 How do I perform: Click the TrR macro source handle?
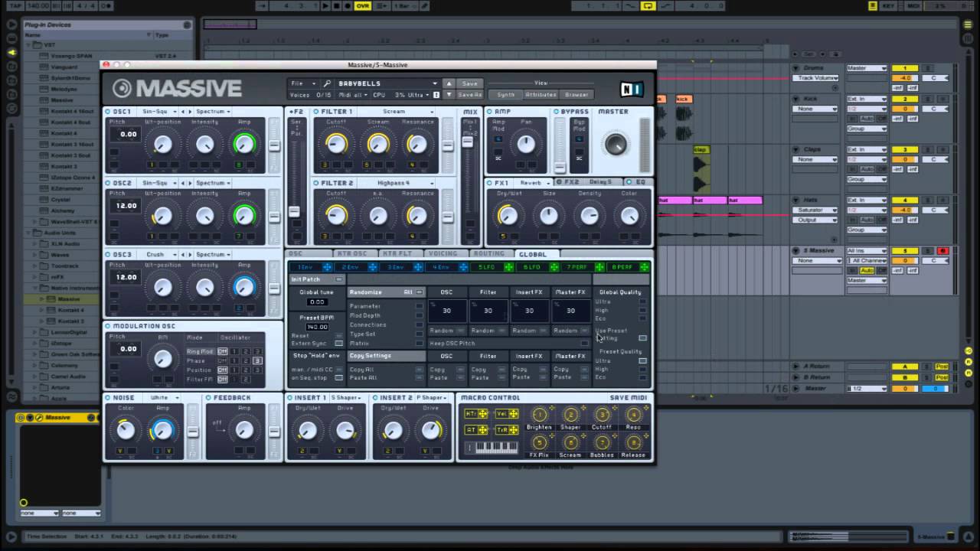point(506,430)
